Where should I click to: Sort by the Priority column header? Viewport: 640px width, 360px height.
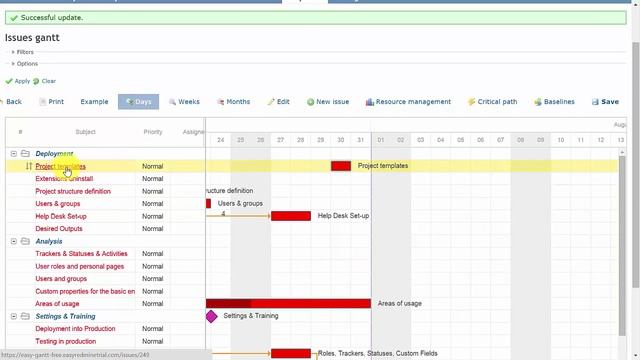tap(153, 132)
